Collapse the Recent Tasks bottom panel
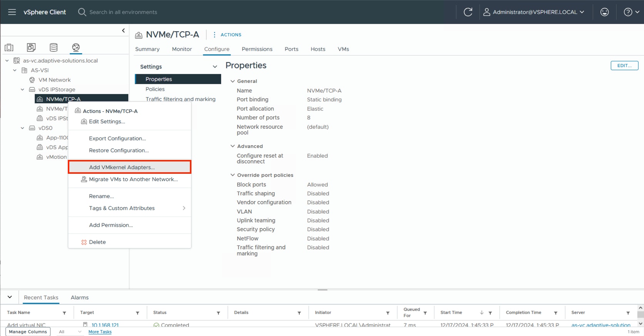The image size is (644, 336). [x=10, y=297]
